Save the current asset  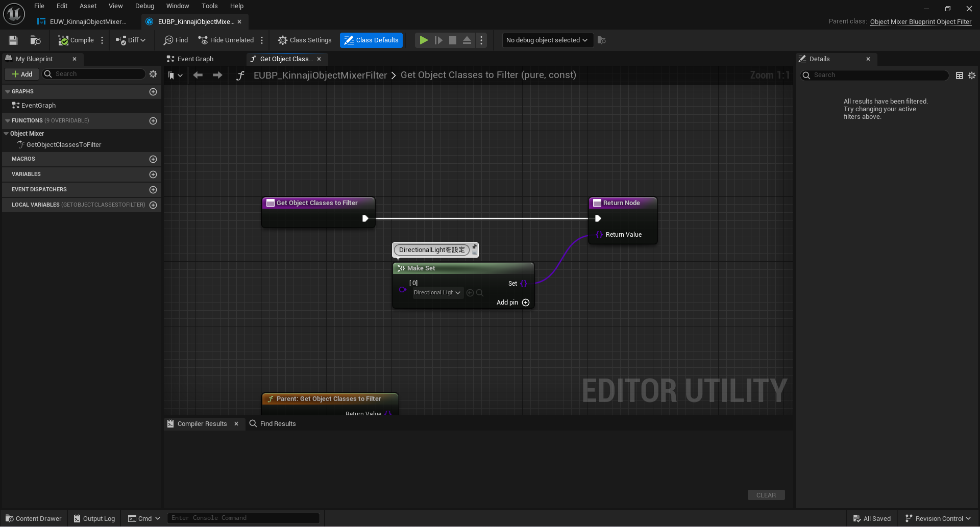[x=13, y=40]
